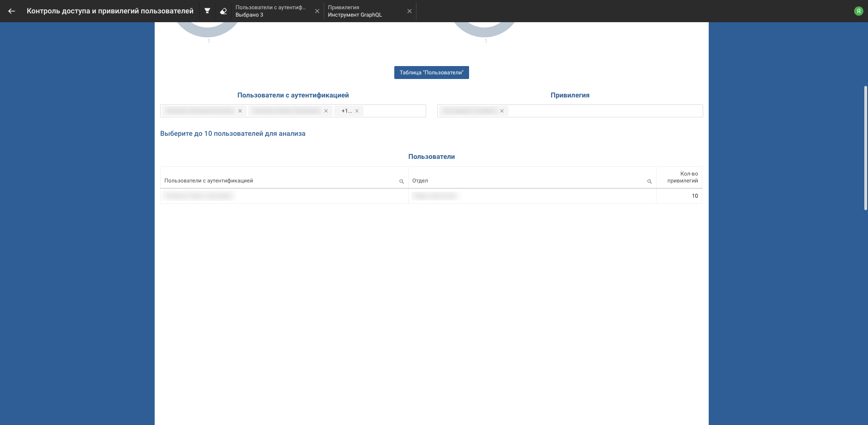
Task: Open the green Я user avatar
Action: click(x=858, y=11)
